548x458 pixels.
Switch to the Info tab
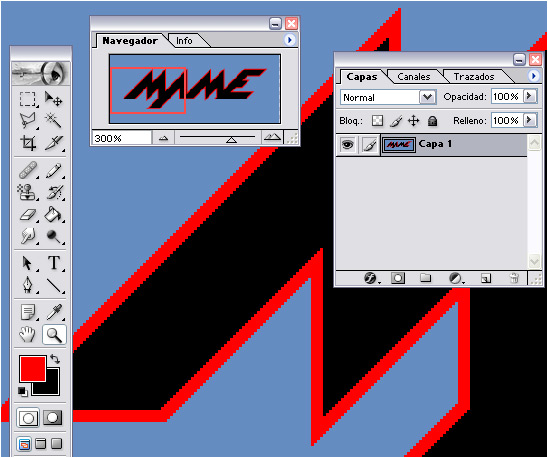click(x=184, y=41)
